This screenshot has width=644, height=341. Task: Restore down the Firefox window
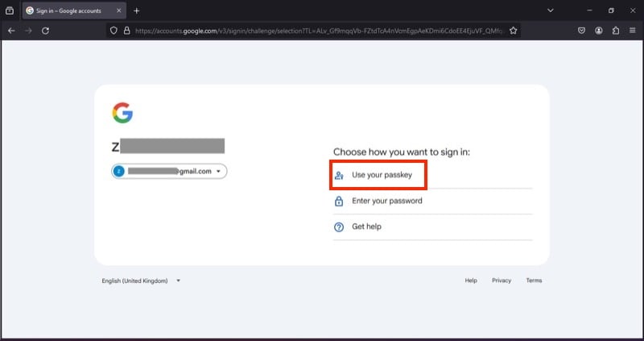(611, 10)
